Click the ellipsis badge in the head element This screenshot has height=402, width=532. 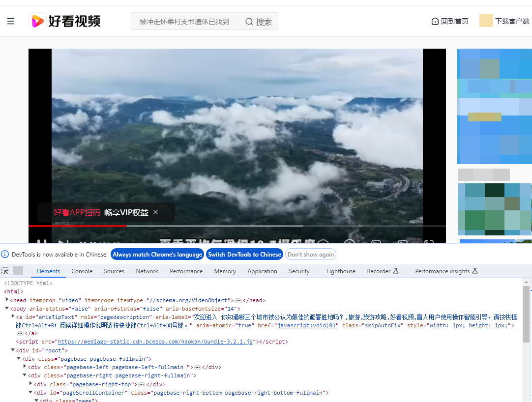(x=238, y=301)
